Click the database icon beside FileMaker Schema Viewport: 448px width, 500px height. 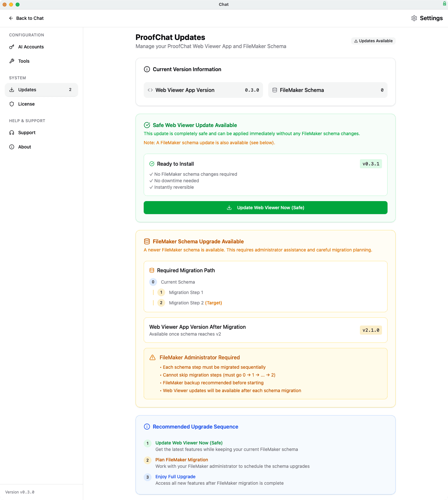(275, 90)
